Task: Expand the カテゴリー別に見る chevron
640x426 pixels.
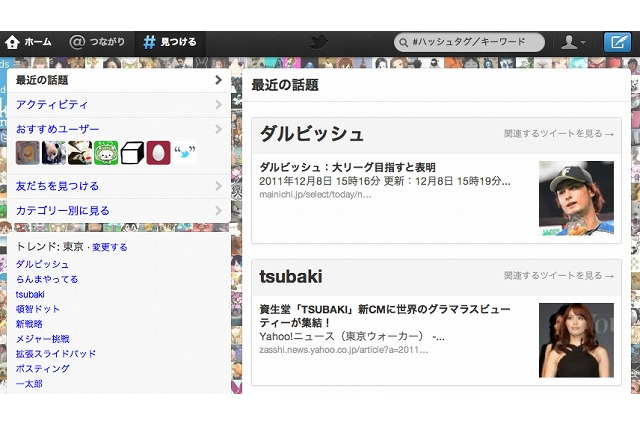Action: click(218, 210)
